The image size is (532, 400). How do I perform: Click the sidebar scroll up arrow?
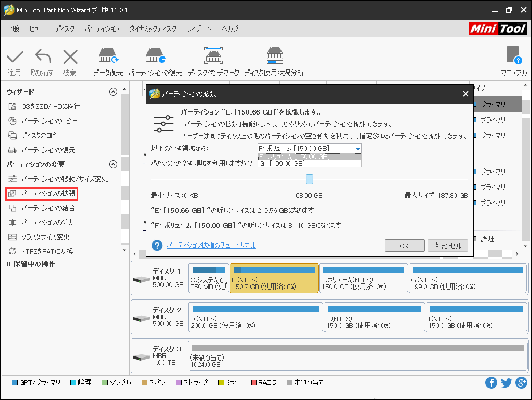tap(125, 89)
